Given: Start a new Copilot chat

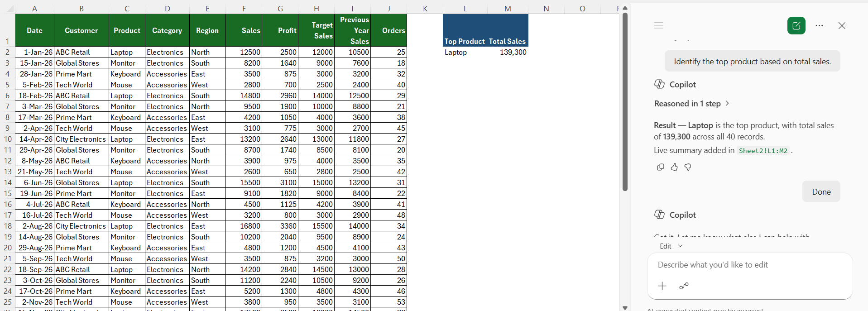Looking at the screenshot, I should point(796,26).
